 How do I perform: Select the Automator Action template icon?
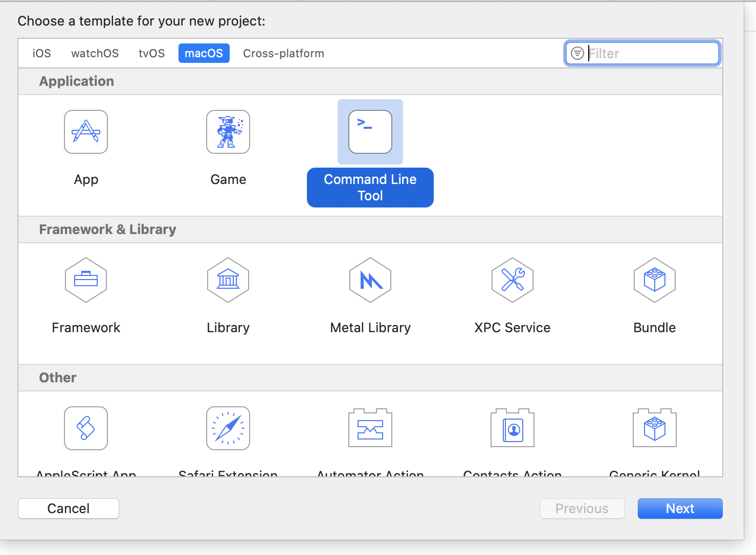click(370, 428)
